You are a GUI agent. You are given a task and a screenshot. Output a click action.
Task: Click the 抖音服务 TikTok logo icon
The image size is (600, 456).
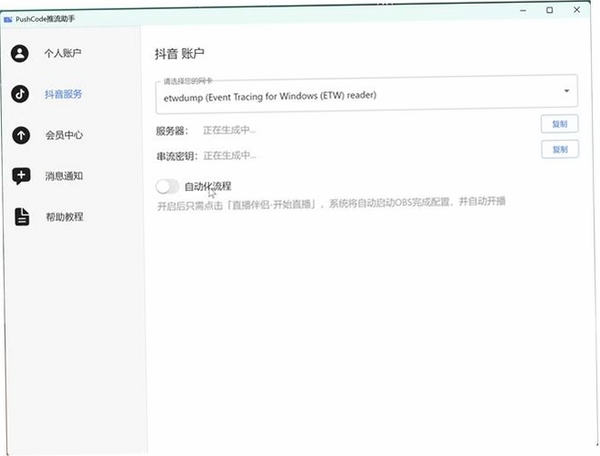(20, 94)
